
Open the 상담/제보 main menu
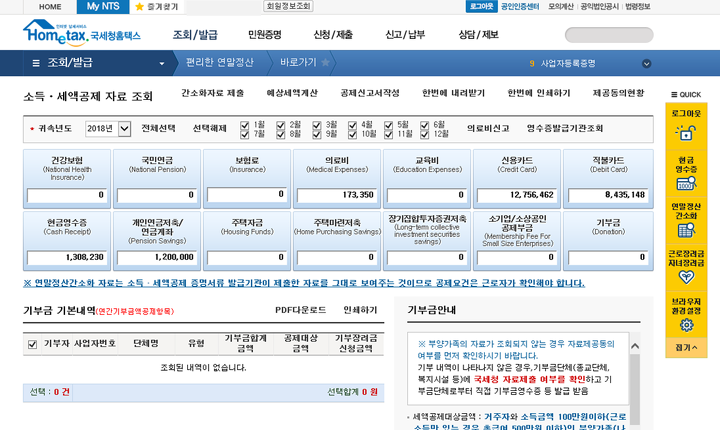478,35
